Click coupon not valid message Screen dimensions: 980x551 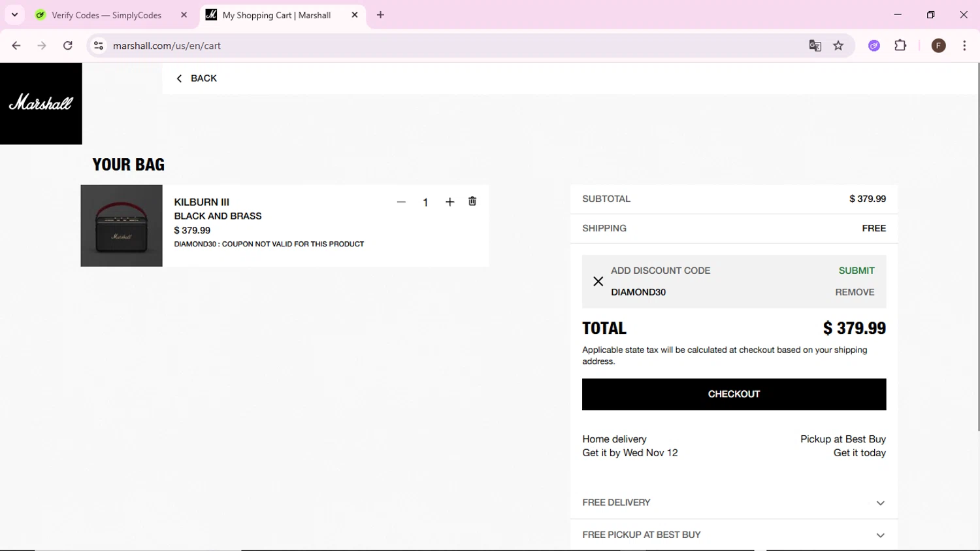[269, 244]
